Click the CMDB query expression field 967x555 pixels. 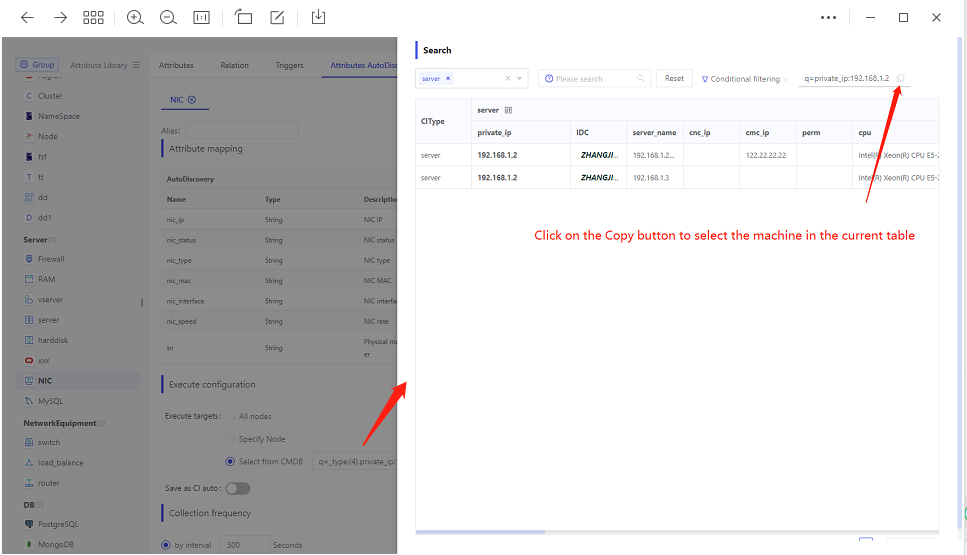coord(355,462)
